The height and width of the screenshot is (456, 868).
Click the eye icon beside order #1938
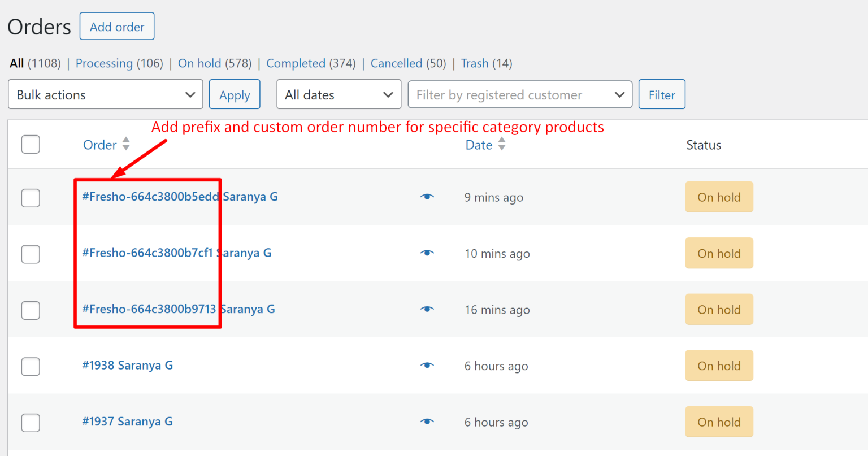coord(427,365)
